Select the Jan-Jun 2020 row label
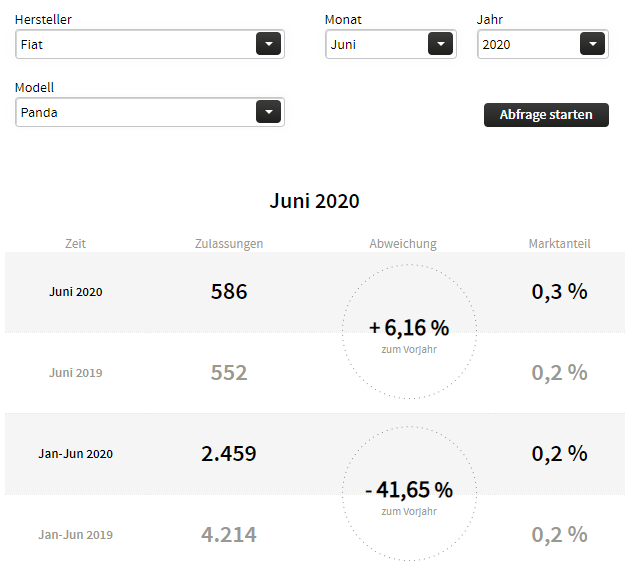640x572 pixels. 76,454
